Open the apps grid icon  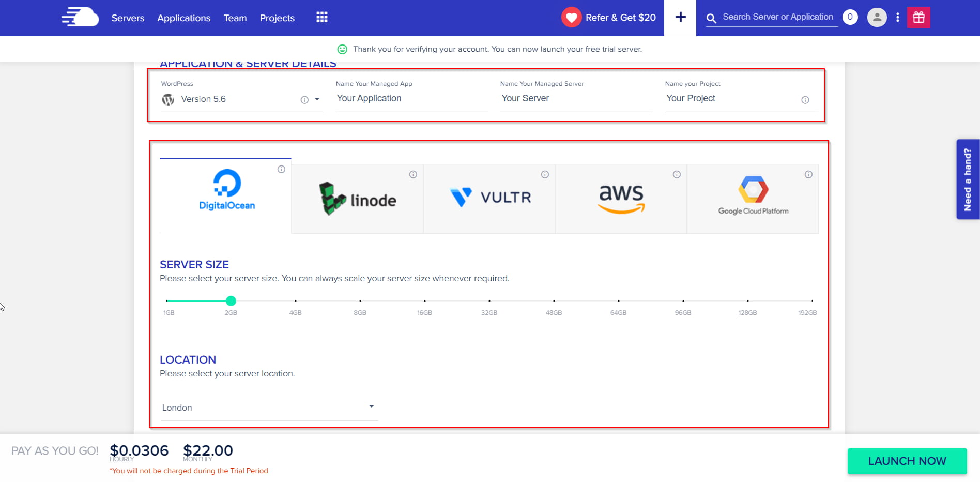click(x=322, y=18)
